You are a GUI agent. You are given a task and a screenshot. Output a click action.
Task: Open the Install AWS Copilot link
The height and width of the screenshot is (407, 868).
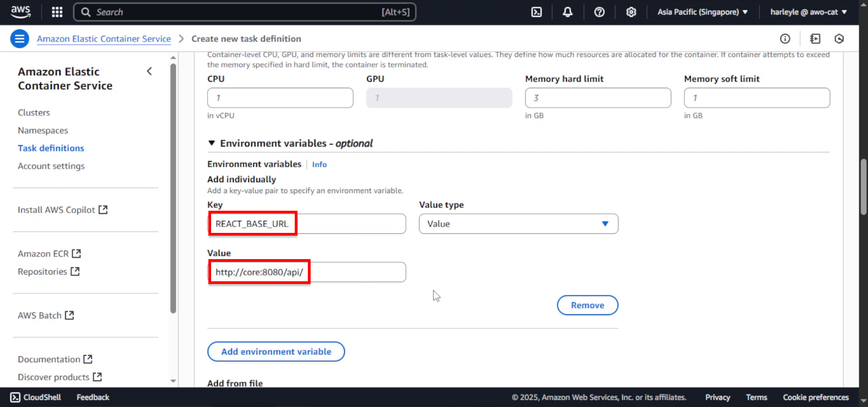(x=62, y=210)
